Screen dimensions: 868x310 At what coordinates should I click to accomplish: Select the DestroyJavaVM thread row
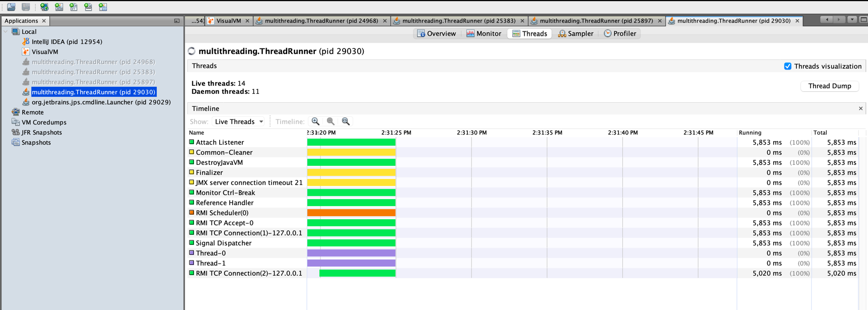(522, 162)
